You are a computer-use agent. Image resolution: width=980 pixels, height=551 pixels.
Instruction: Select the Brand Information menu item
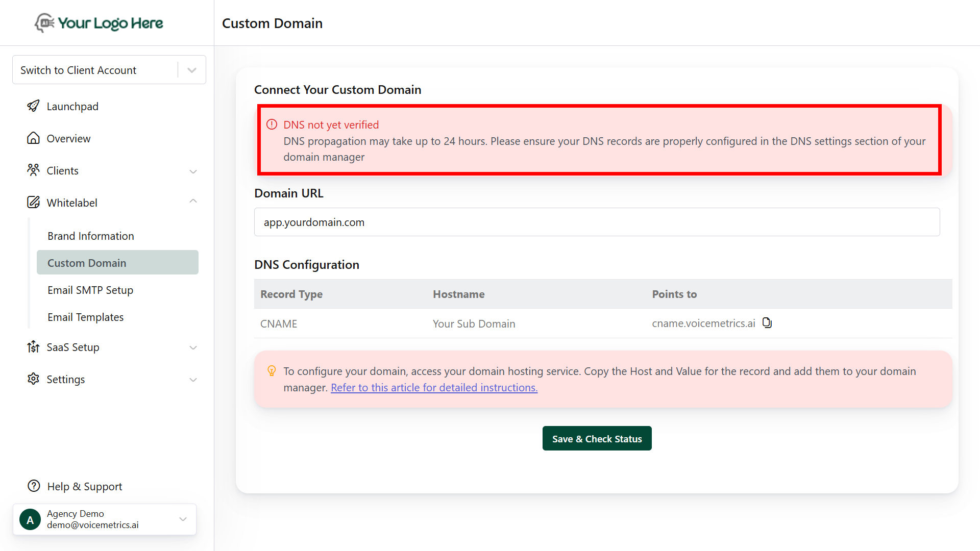click(x=90, y=236)
